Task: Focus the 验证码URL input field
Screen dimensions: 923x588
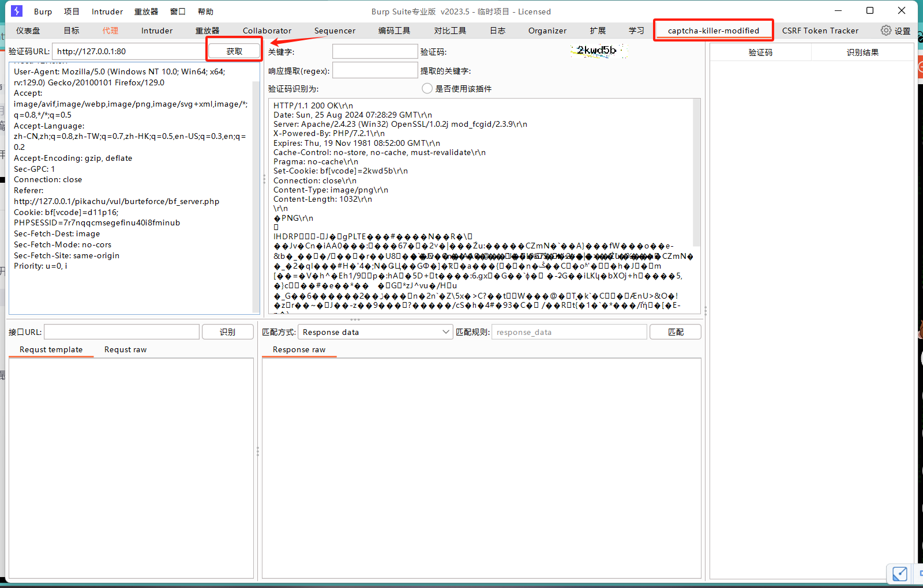Action: [x=129, y=51]
